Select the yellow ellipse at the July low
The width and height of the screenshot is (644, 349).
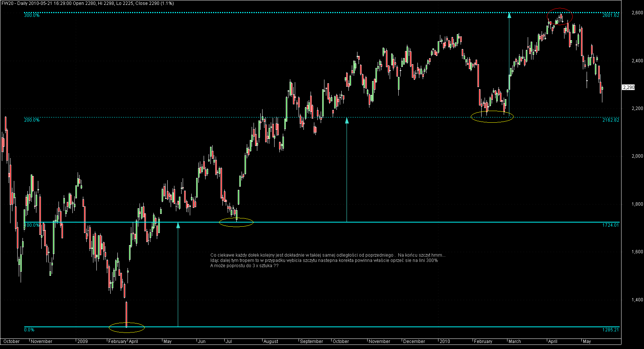(236, 223)
